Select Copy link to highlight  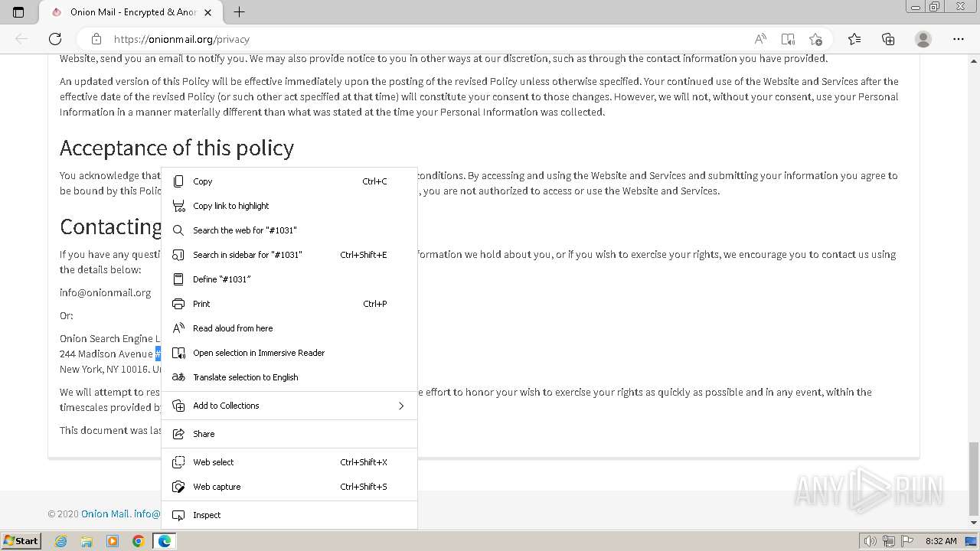pyautogui.click(x=289, y=206)
